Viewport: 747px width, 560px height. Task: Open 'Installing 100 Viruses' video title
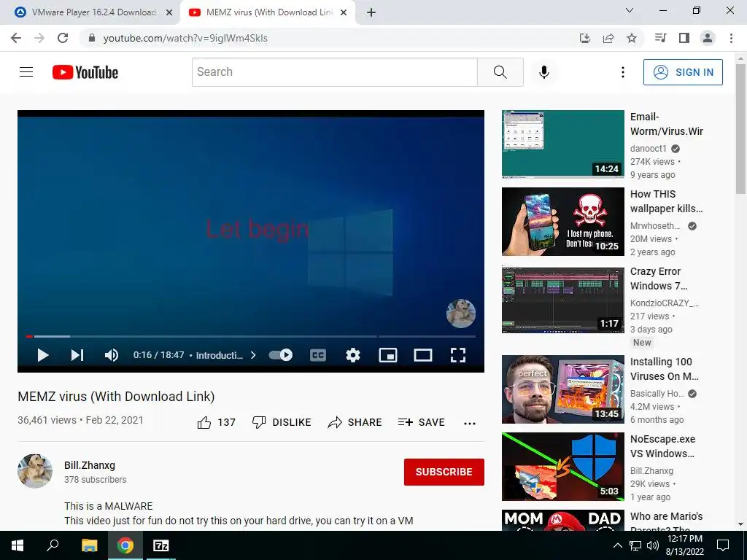click(x=664, y=369)
